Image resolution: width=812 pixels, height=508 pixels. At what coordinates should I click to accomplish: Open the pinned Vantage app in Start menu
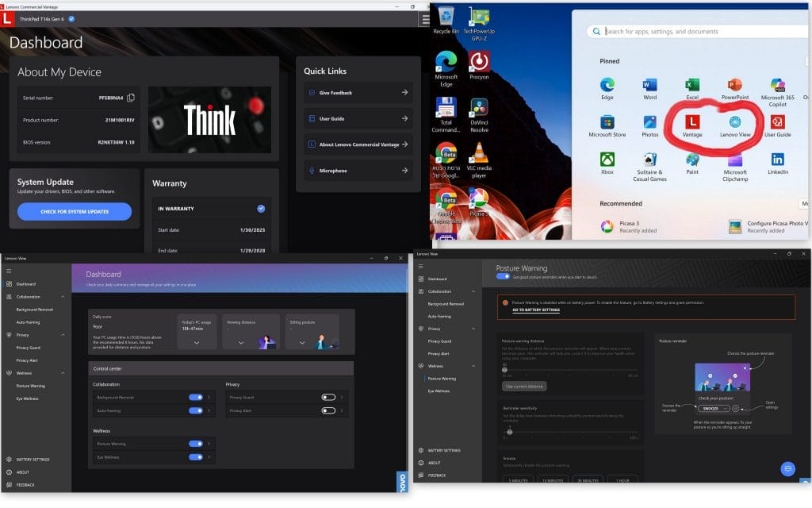click(691, 126)
